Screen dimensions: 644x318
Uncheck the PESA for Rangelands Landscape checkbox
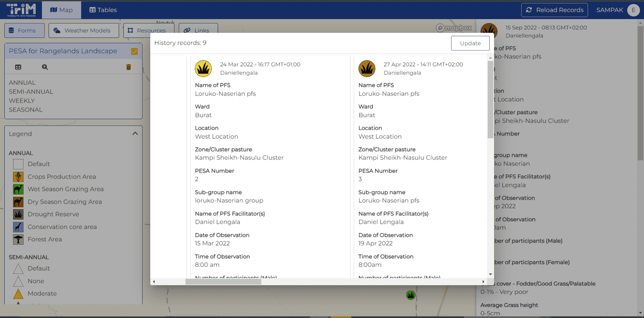(134, 52)
